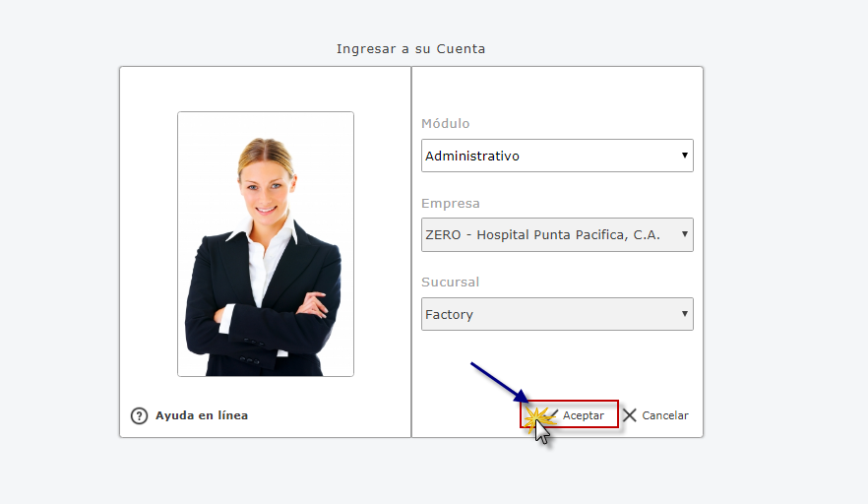The height and width of the screenshot is (504, 868).
Task: Click the Sucursal field label
Action: click(450, 282)
